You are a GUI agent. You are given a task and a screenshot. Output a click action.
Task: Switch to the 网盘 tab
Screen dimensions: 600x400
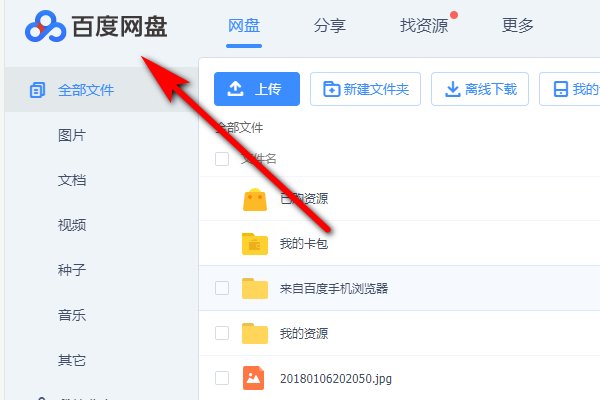coord(244,26)
